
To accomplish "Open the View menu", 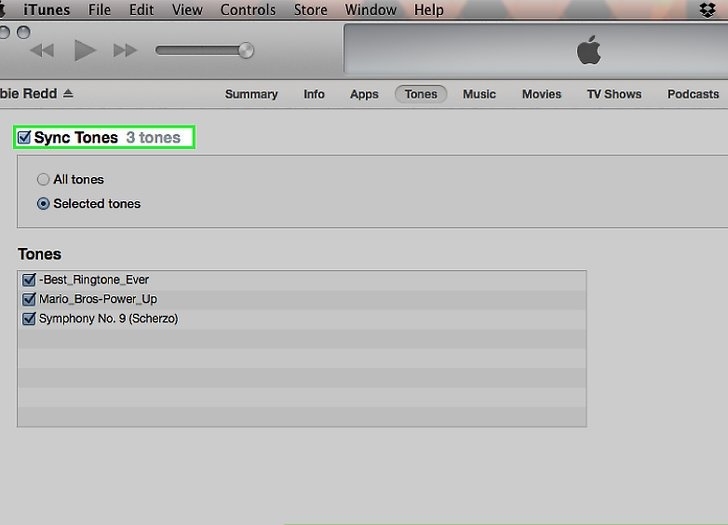I will [x=187, y=9].
